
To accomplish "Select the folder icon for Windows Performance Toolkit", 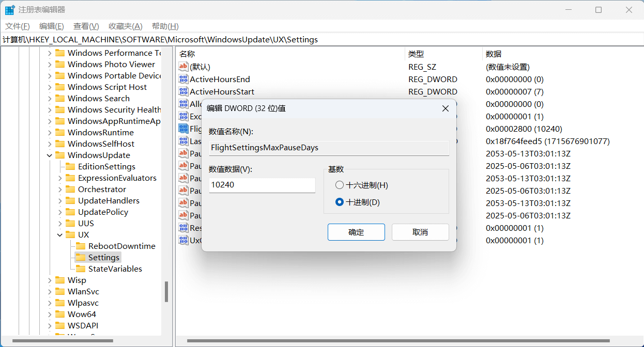I will 60,53.
